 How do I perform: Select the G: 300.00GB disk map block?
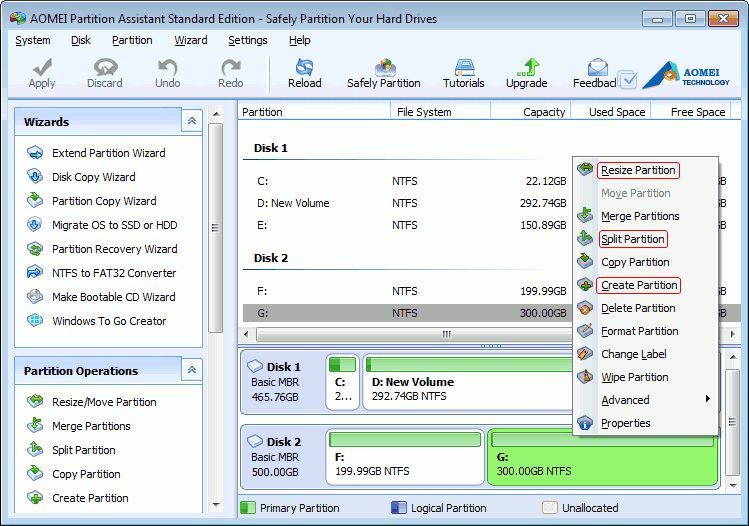(x=602, y=457)
